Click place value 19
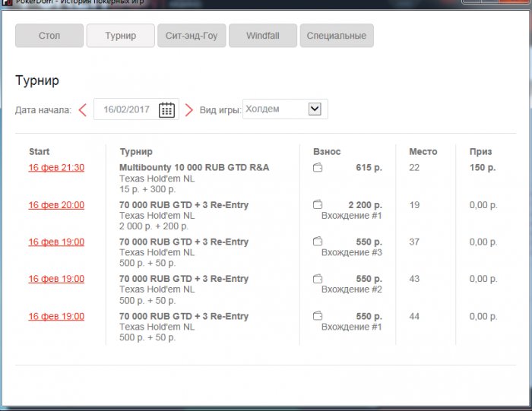532x411 pixels. [x=414, y=205]
